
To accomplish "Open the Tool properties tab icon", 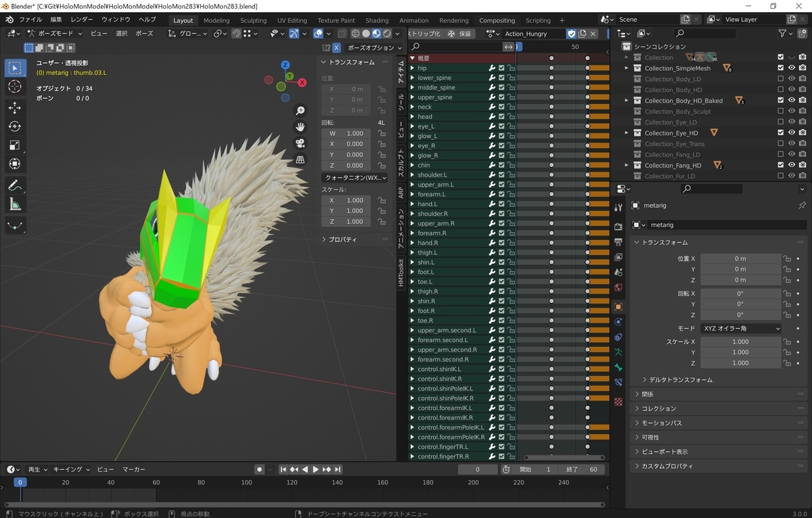I will point(618,207).
